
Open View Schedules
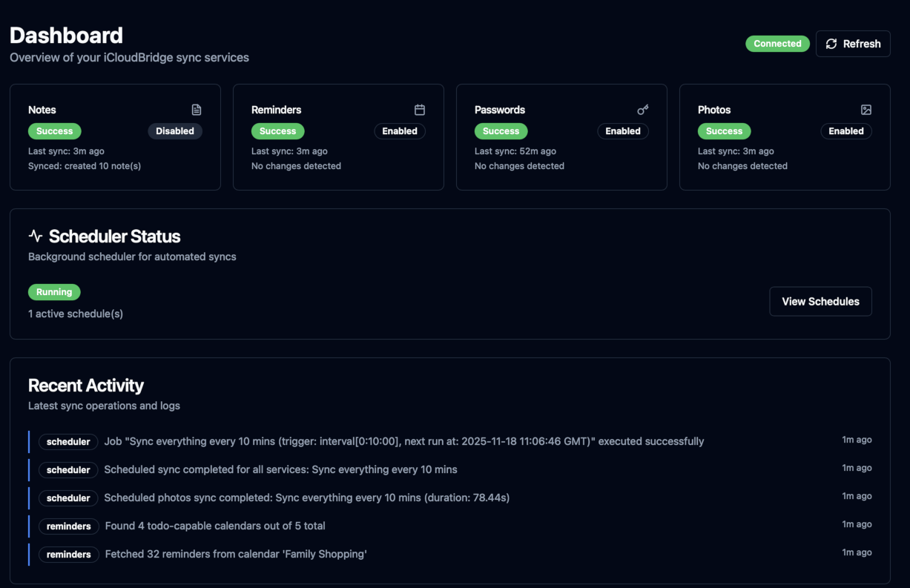[x=820, y=302]
